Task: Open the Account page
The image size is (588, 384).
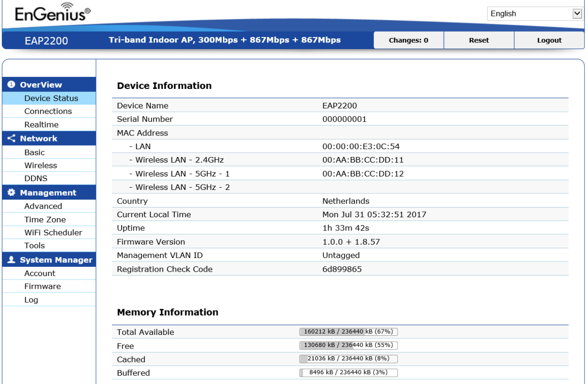Action: click(x=49, y=273)
